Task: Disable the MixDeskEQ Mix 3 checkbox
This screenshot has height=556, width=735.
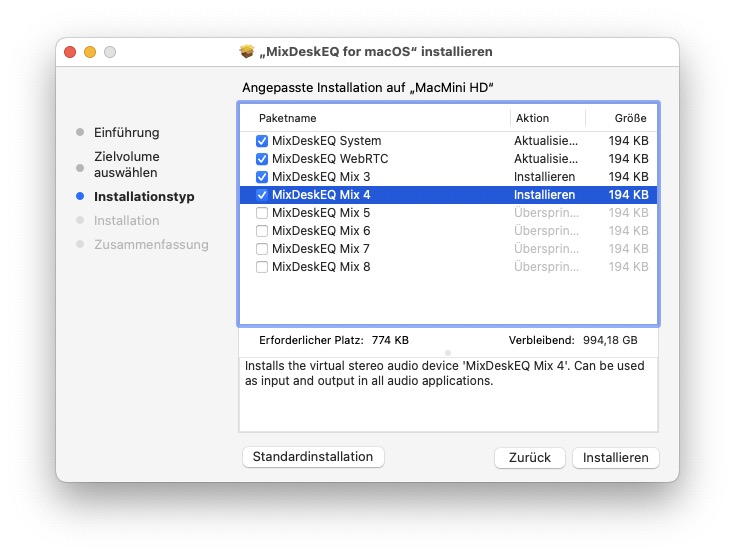Action: (x=262, y=177)
